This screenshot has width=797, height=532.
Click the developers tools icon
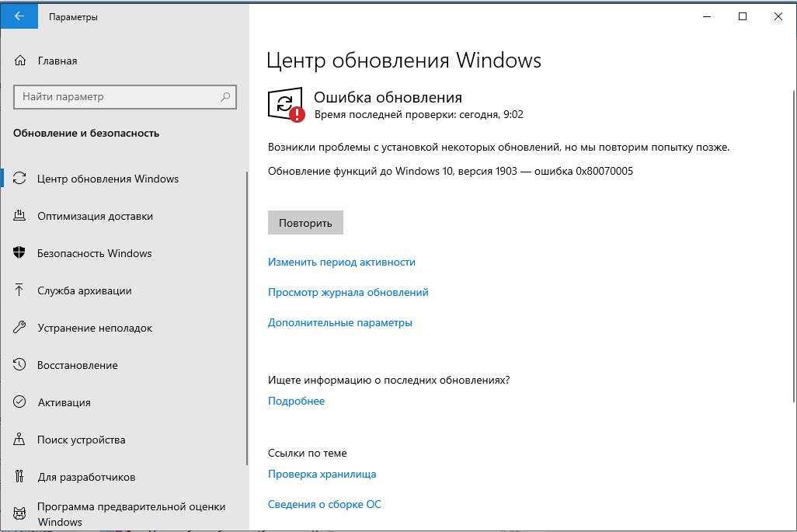(19, 476)
